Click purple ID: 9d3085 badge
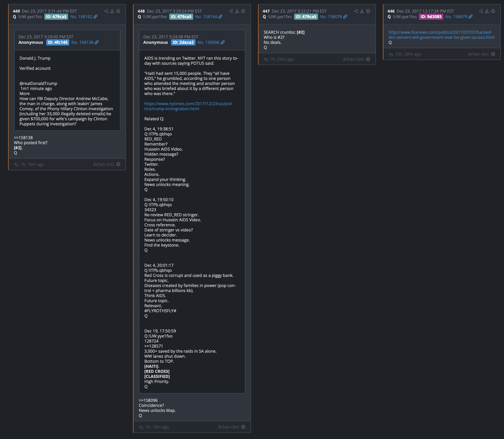The width and height of the screenshot is (504, 439). tap(431, 17)
